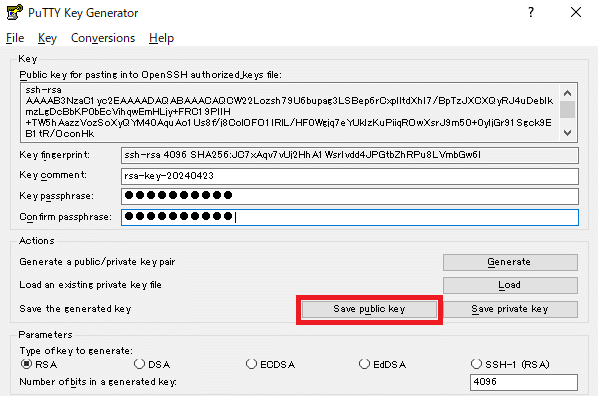Click the Key passphrase field

[350, 196]
